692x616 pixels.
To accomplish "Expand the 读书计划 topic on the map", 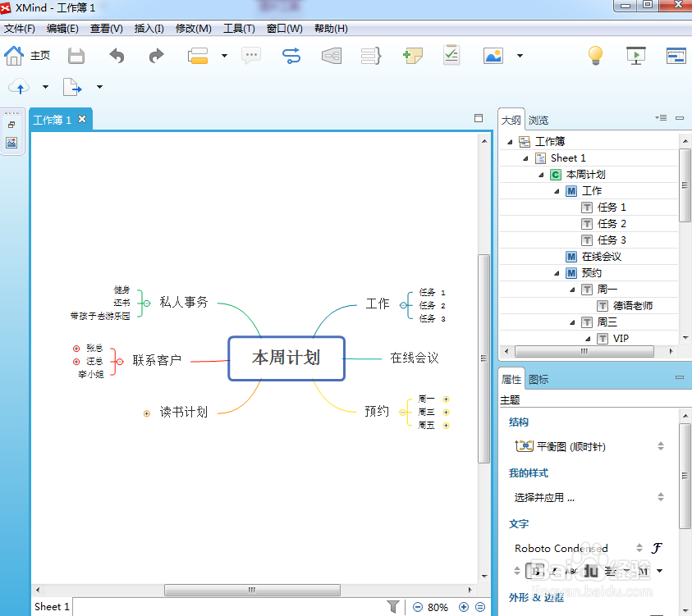I will (146, 413).
